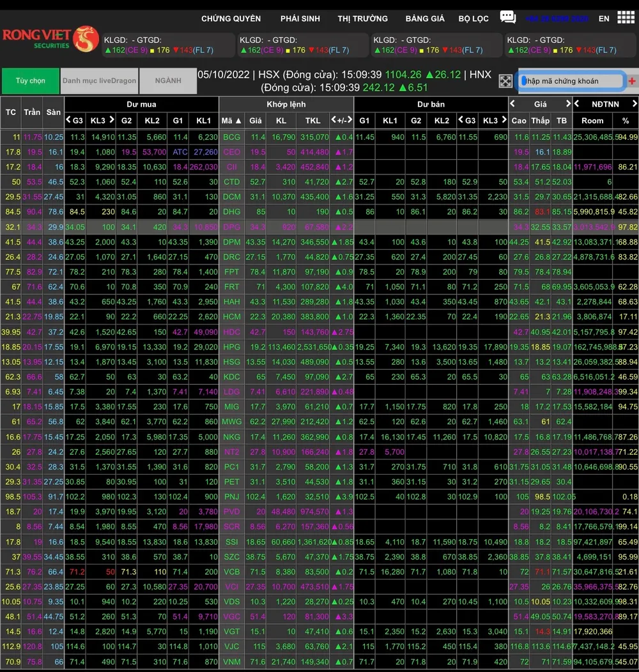Screen dimensions: 639x672
Task: Click the red plus add-symbol icon
Action: pos(632,81)
